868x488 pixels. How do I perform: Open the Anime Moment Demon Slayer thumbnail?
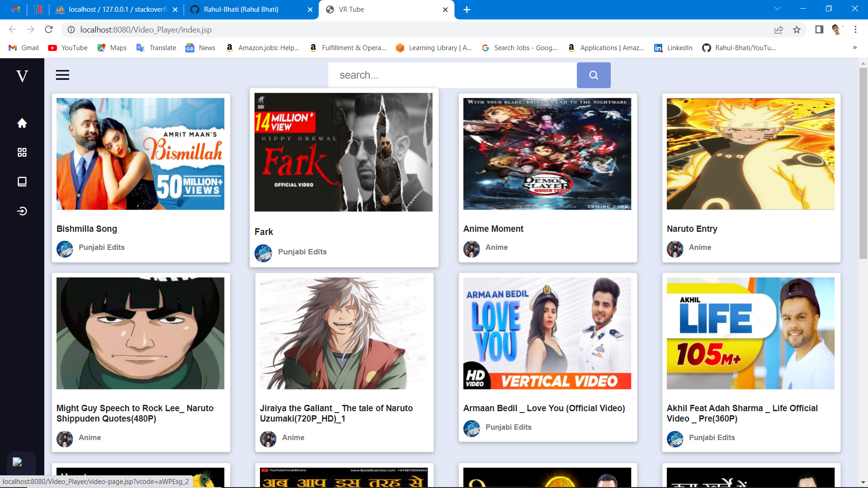point(547,154)
